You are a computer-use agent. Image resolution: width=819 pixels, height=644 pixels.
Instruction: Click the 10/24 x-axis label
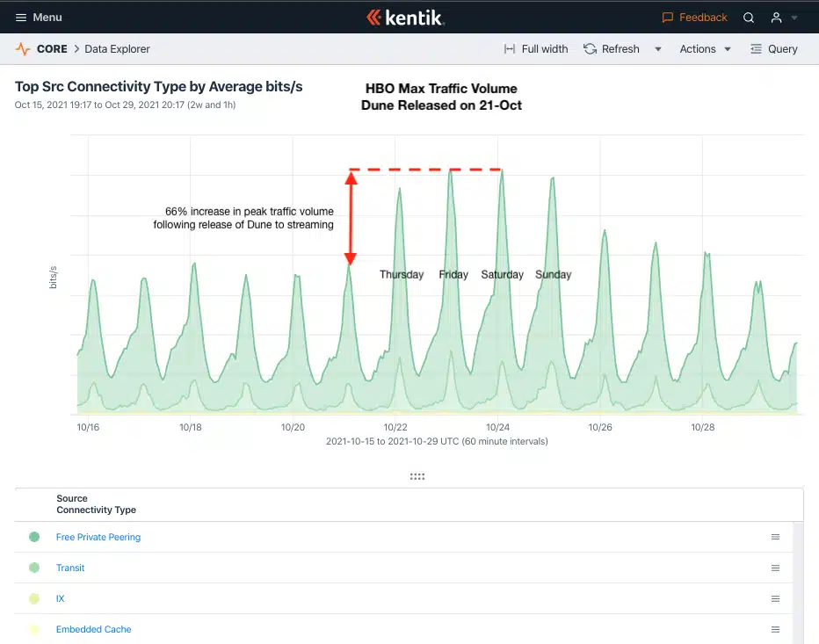click(x=497, y=427)
